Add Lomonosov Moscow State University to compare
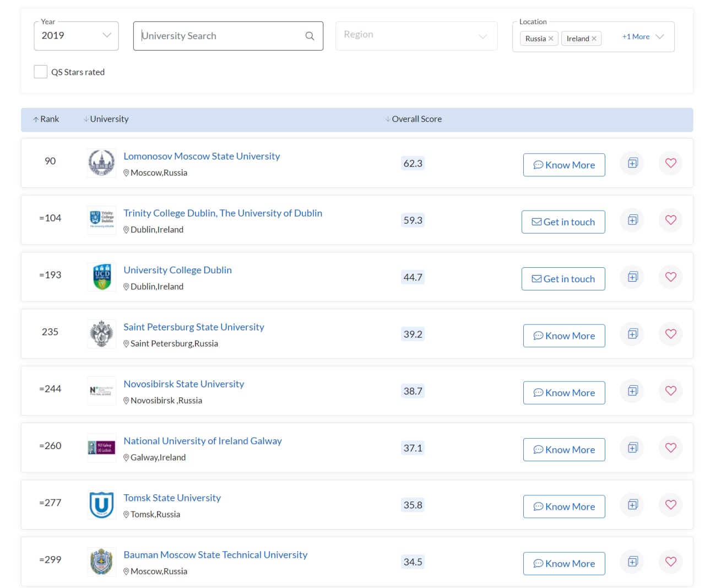Viewport: 705px width, 588px height. 632,163
